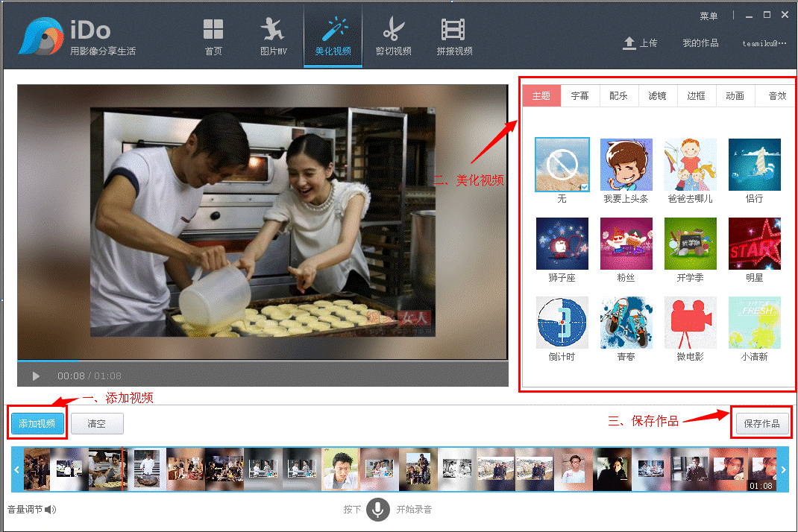Open the 图片MV section

click(x=273, y=31)
